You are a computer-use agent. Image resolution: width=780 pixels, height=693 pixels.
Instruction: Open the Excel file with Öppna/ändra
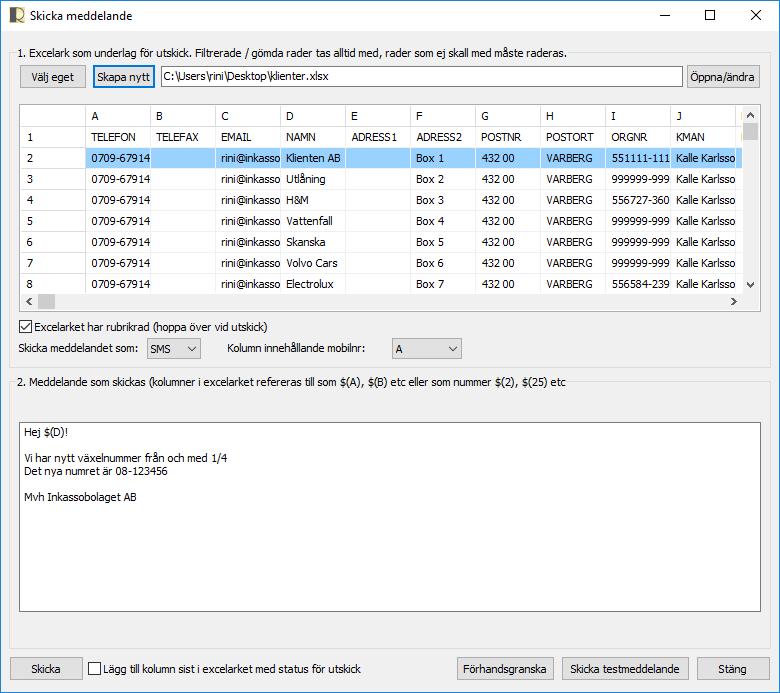(723, 77)
